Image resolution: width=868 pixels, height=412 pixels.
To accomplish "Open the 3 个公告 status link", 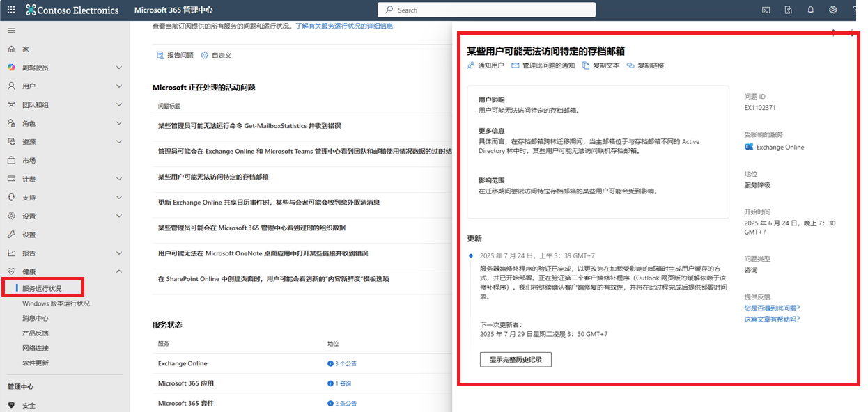I will pos(342,363).
